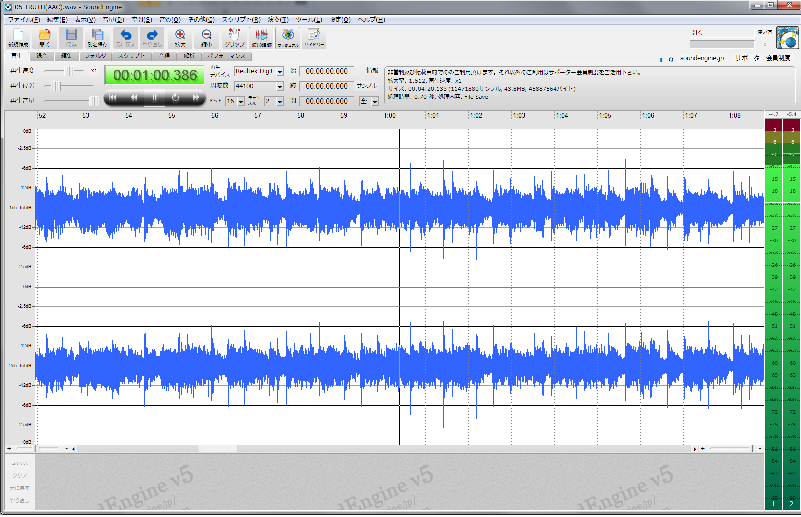Click the 会員特典 link at top right
The image size is (801, 517).
point(778,58)
